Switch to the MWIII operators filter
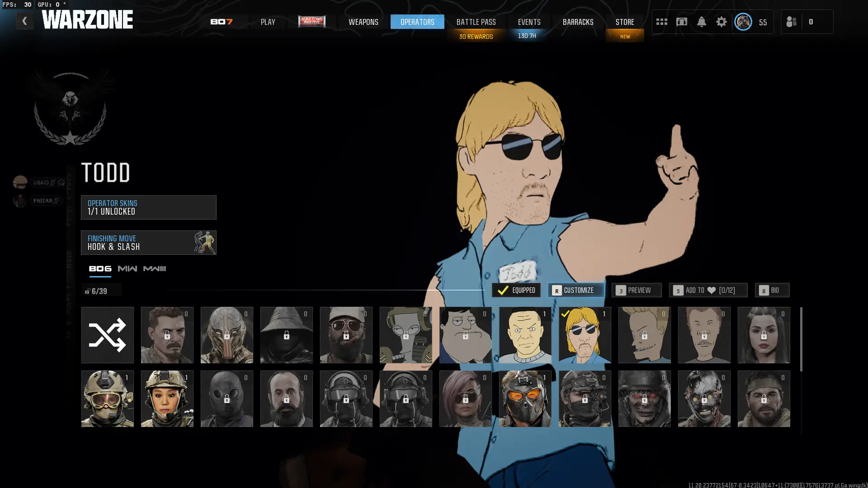Image resolution: width=868 pixels, height=488 pixels. click(x=154, y=269)
